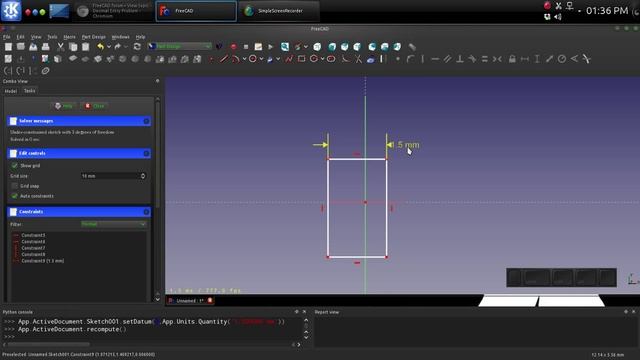Open the Part Design menu
This screenshot has width=640, height=360.
tap(93, 37)
